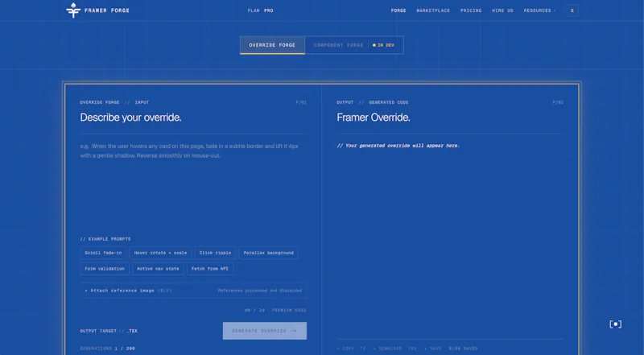Select the 'Form validation' example prompt

[105, 269]
